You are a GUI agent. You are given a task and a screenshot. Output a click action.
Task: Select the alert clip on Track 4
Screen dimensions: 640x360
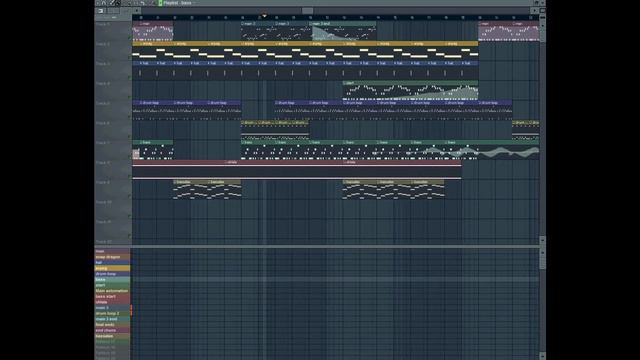(x=410, y=91)
